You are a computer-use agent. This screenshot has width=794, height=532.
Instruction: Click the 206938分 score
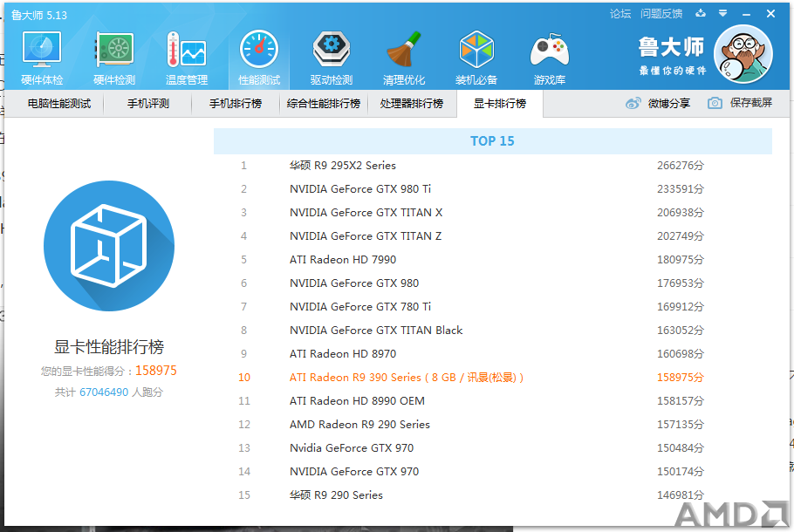(x=681, y=213)
